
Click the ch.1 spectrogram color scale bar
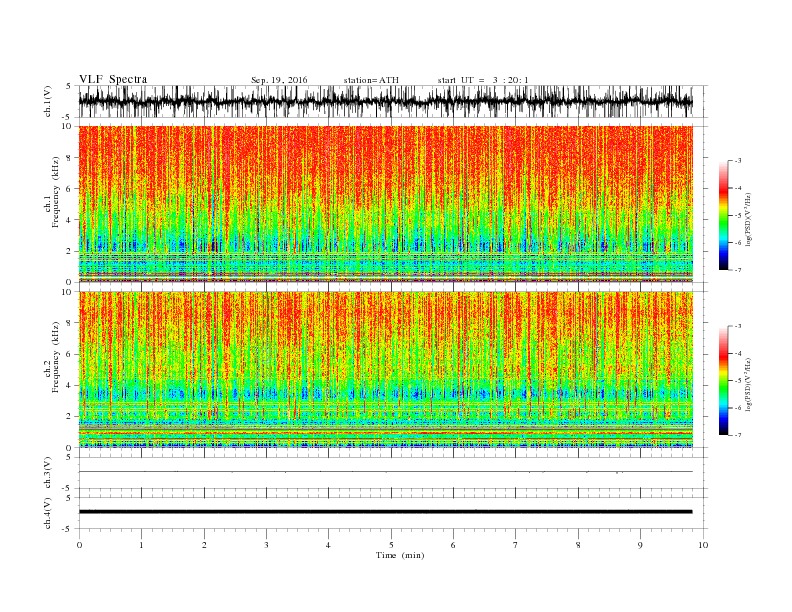tap(723, 215)
